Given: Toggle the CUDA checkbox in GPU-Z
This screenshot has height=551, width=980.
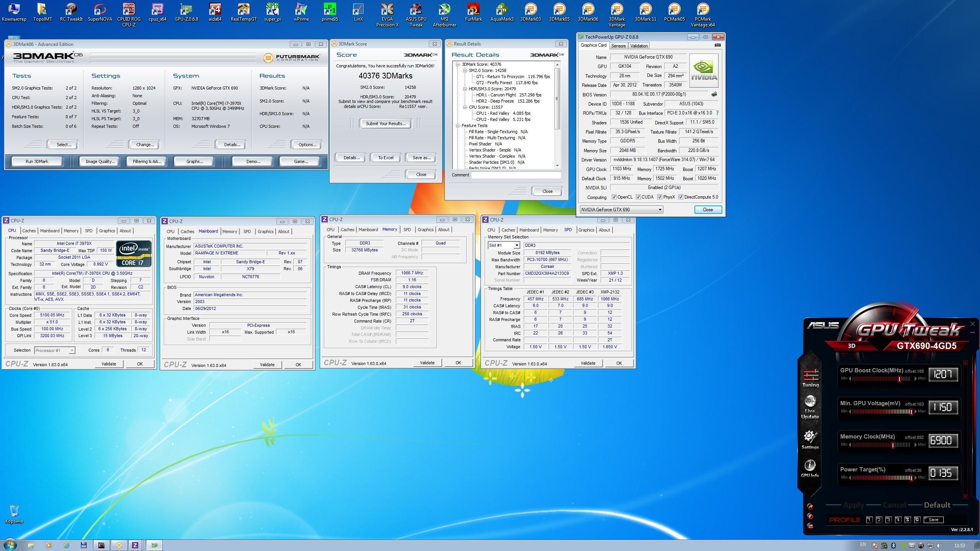Looking at the screenshot, I should click(x=638, y=197).
